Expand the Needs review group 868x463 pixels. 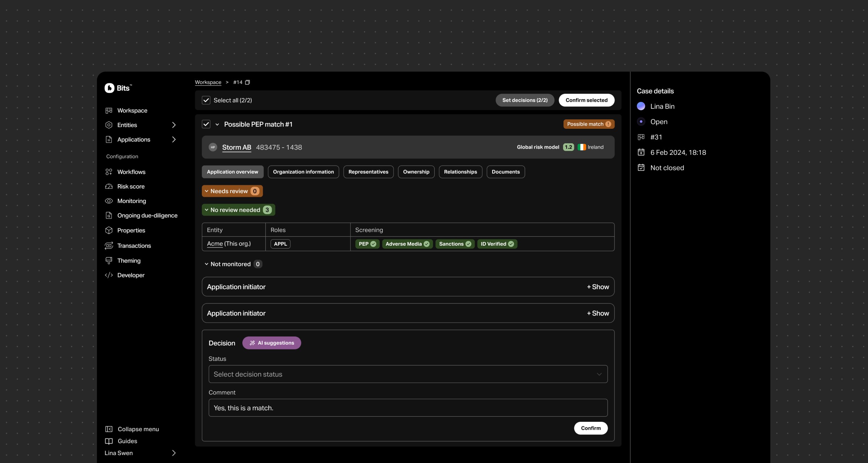(x=232, y=191)
